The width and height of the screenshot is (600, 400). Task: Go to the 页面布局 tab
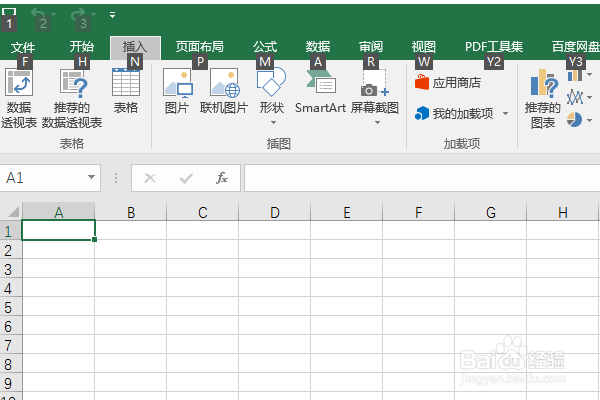tap(200, 47)
